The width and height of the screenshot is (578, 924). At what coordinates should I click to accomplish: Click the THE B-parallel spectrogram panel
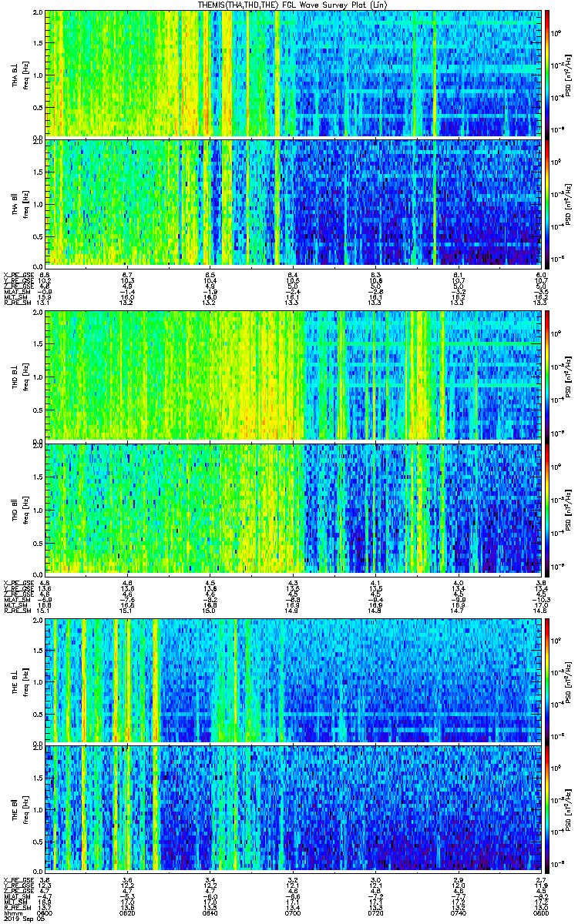[x=293, y=808]
